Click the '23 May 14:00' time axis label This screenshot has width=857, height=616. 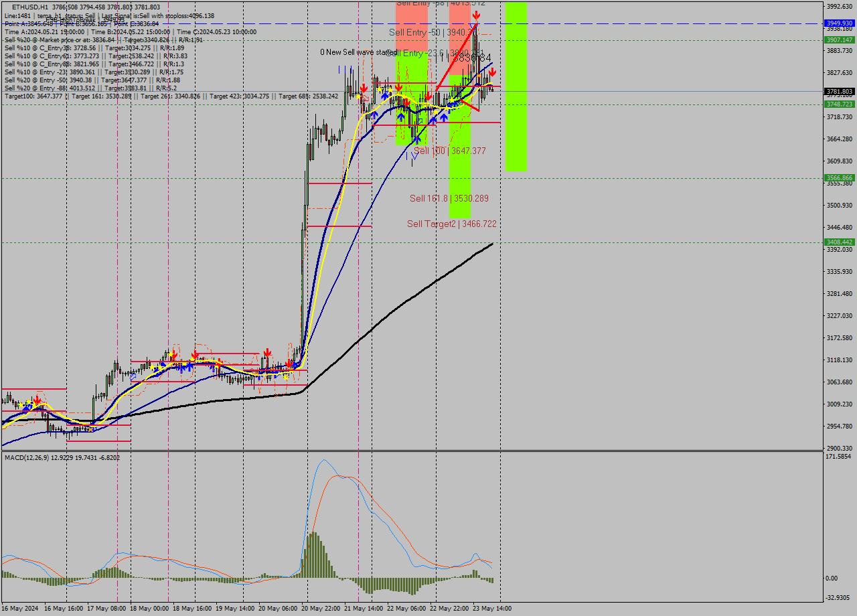coord(491,609)
